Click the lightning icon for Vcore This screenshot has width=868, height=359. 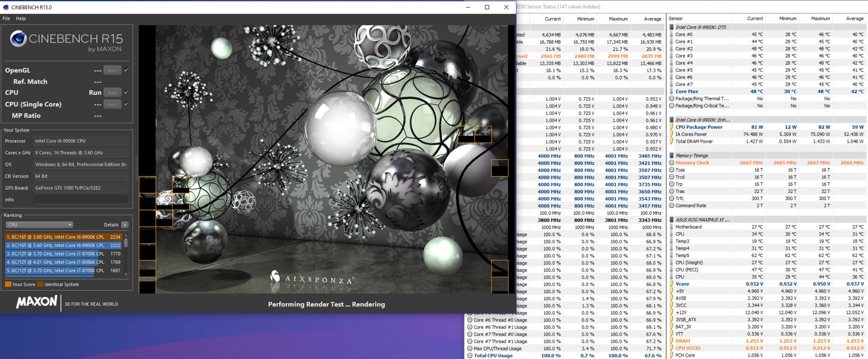pyautogui.click(x=672, y=284)
